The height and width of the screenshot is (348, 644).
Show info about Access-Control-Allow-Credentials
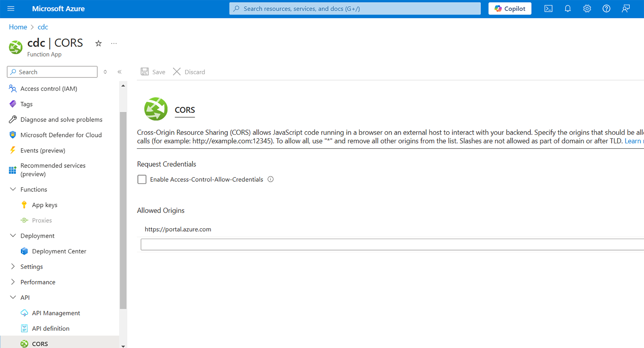click(270, 179)
